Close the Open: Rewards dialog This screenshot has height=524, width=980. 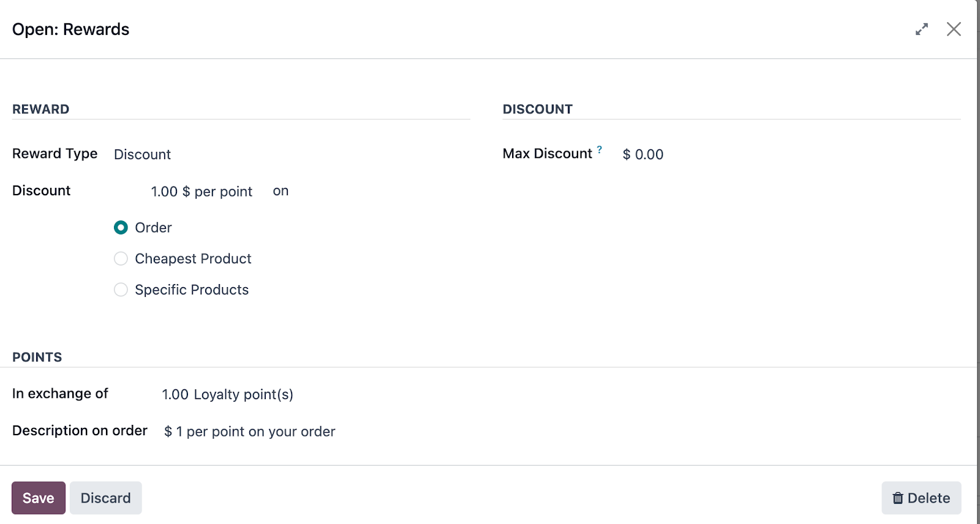point(954,29)
